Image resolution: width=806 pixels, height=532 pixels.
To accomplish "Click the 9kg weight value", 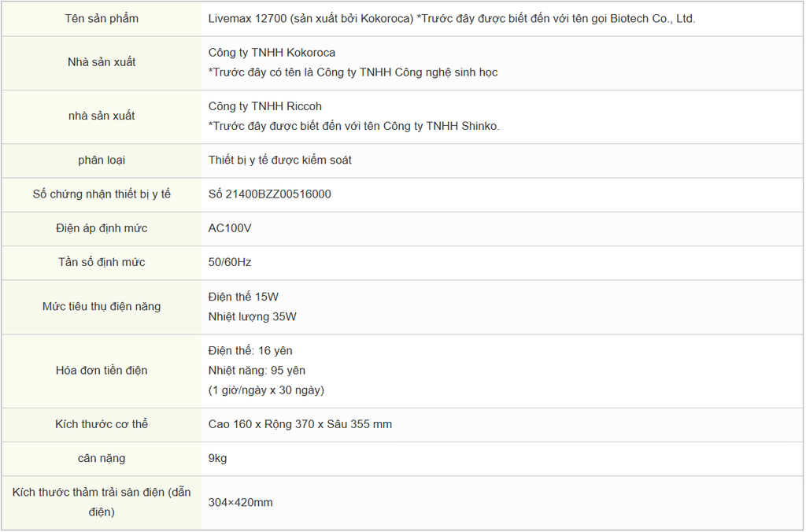I will [x=218, y=458].
